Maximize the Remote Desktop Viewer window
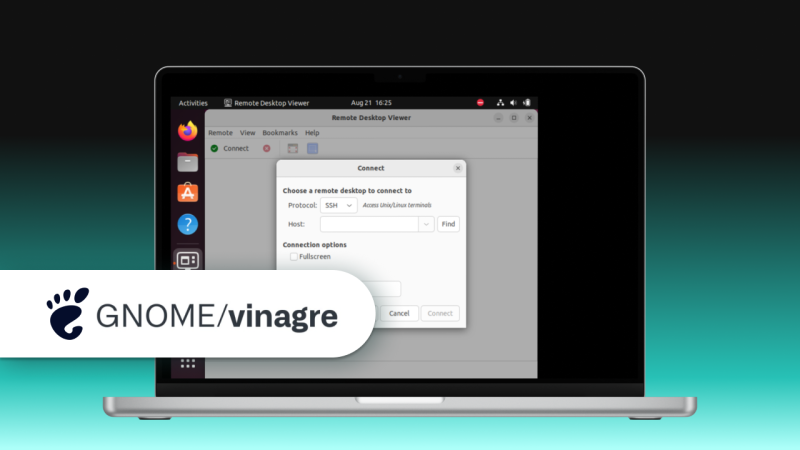This screenshot has height=450, width=800. click(514, 118)
